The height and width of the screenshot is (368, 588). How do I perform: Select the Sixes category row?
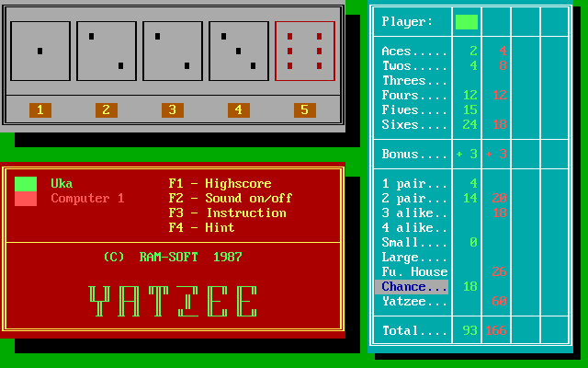(x=414, y=124)
